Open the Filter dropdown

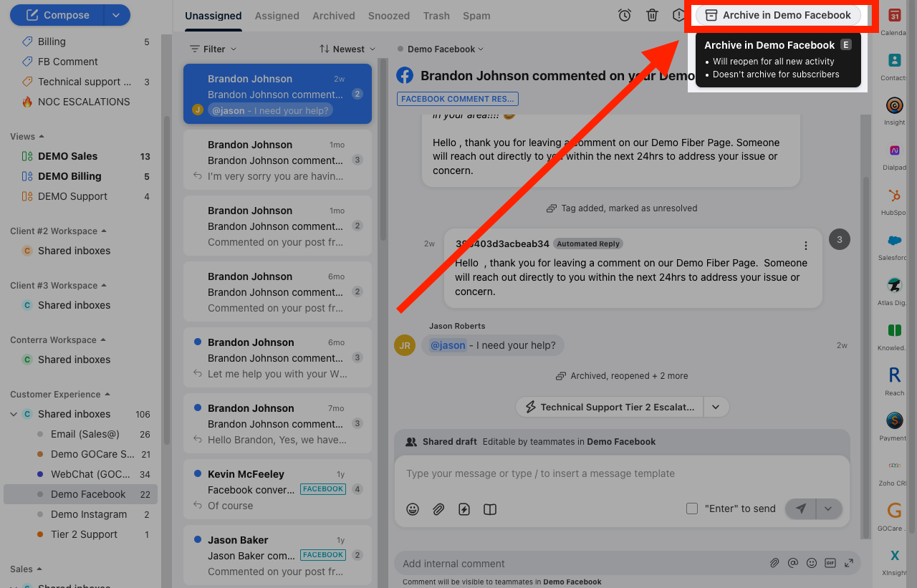213,49
